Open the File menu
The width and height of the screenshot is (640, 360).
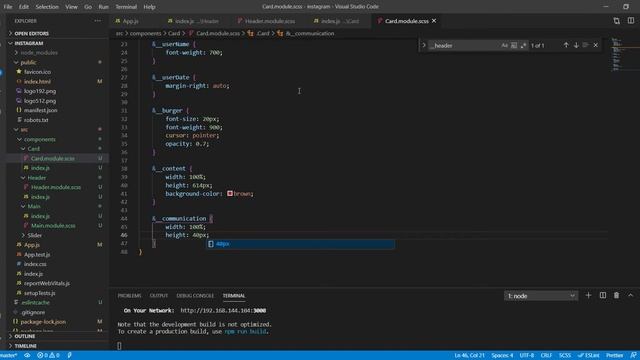pyautogui.click(x=8, y=7)
